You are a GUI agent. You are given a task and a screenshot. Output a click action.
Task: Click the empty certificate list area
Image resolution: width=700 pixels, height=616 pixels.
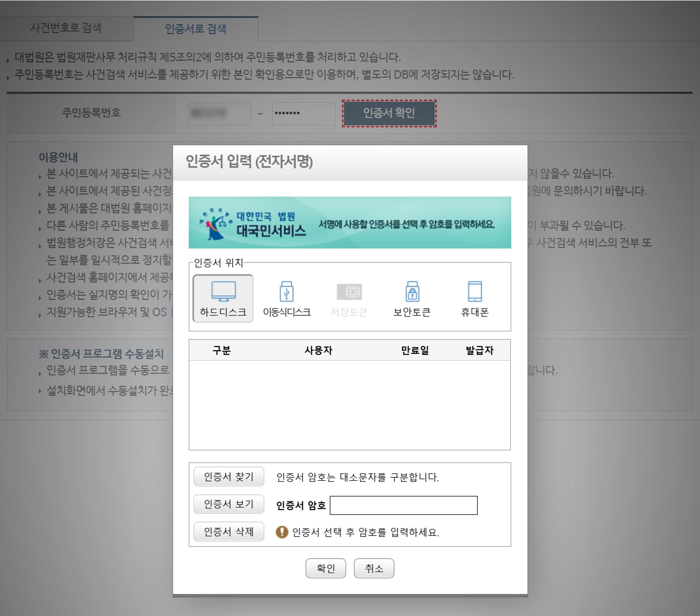coord(350,405)
